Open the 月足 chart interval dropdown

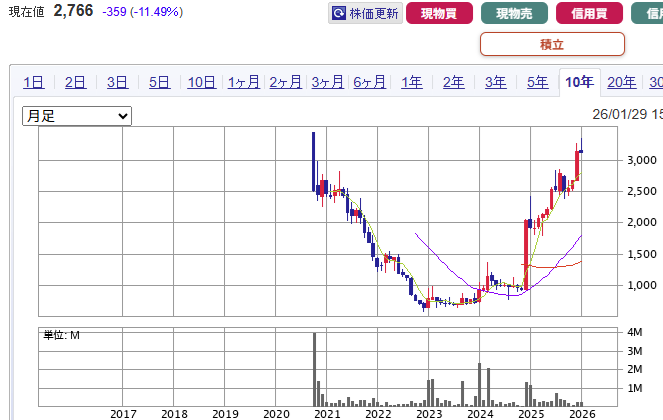click(77, 116)
